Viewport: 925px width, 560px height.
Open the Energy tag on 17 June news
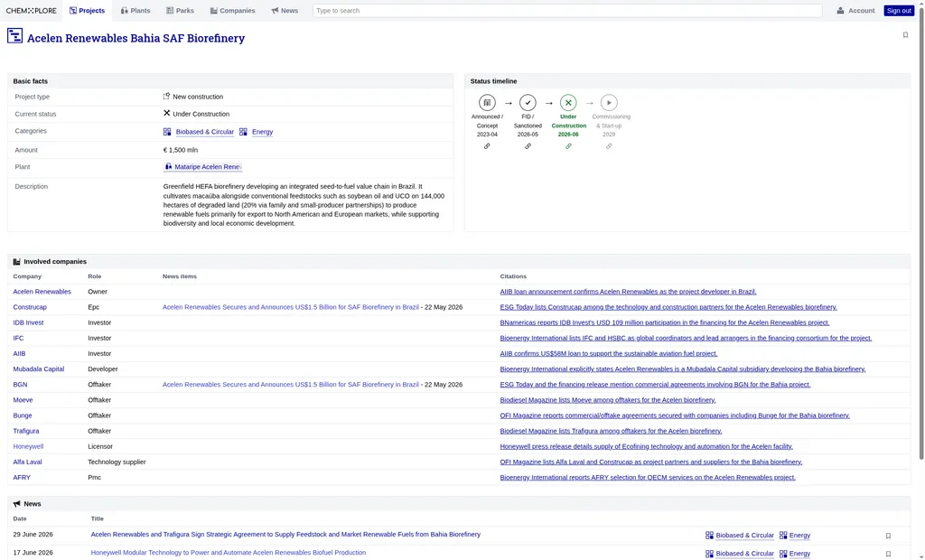799,554
